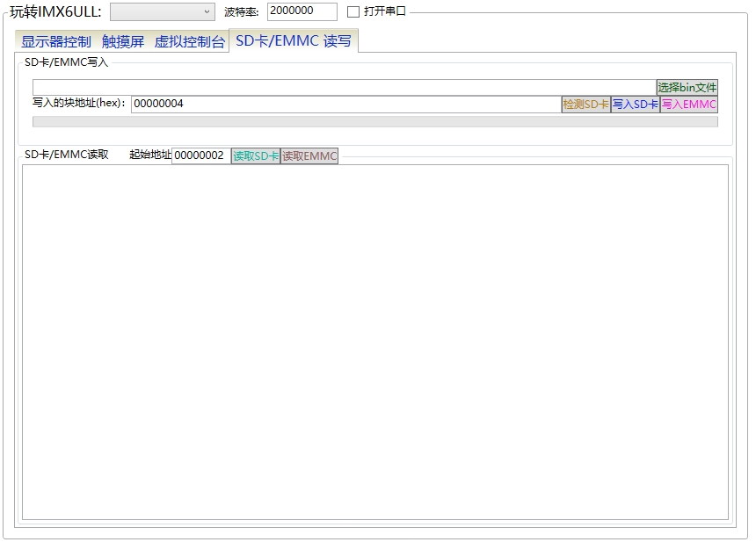Enable the 打开串口 checkbox

[353, 11]
